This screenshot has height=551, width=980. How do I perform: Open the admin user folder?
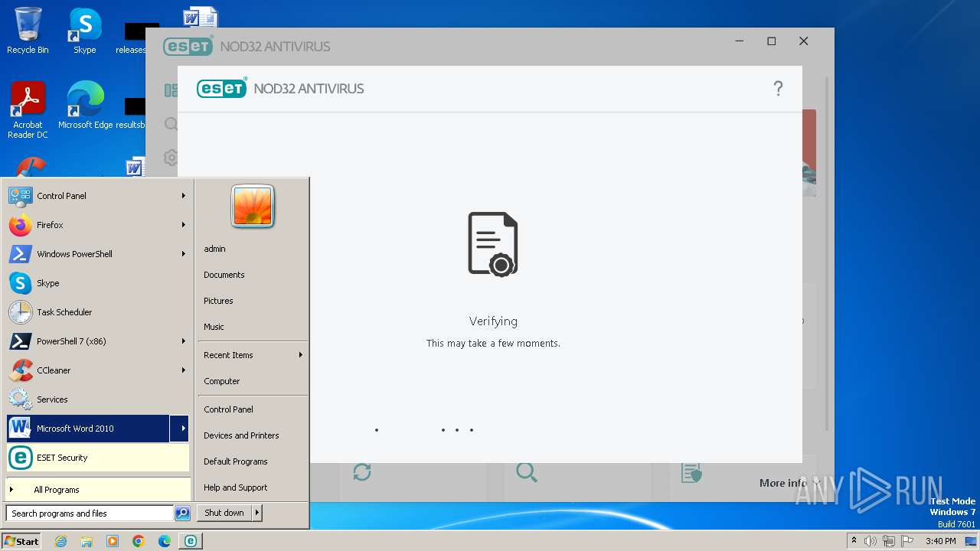point(253,249)
